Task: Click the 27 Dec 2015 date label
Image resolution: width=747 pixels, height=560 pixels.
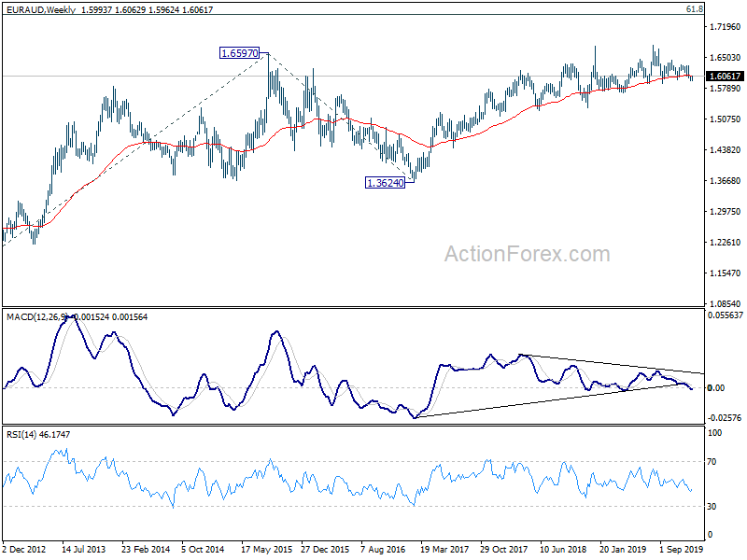Action: tap(325, 549)
